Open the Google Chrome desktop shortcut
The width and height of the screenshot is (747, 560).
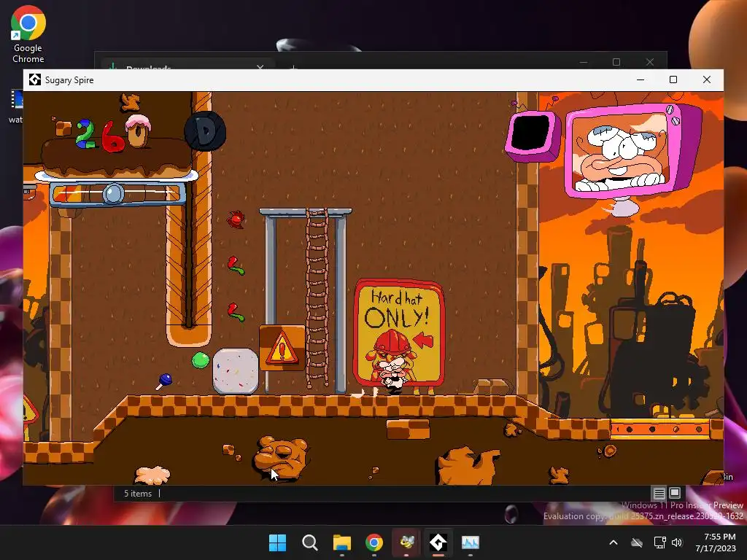click(x=28, y=34)
